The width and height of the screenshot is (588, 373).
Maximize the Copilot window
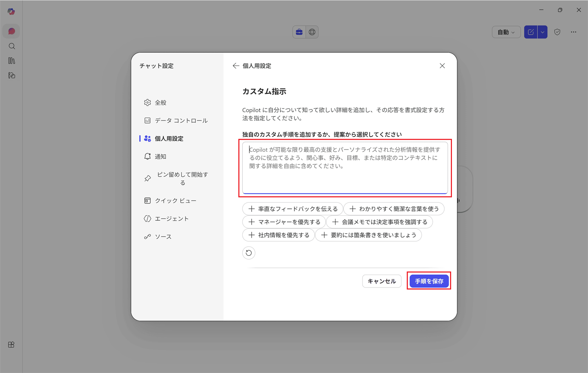(560, 10)
